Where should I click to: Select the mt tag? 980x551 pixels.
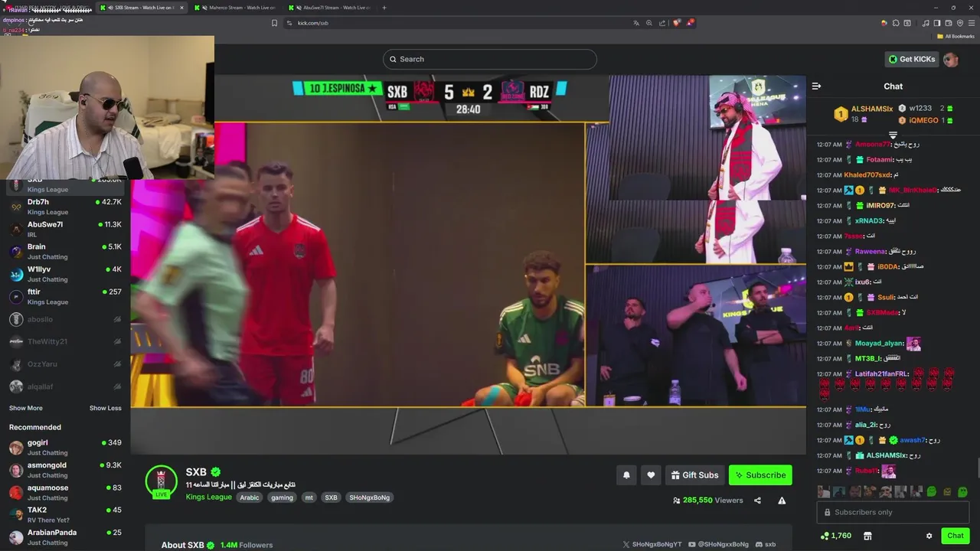tap(309, 497)
